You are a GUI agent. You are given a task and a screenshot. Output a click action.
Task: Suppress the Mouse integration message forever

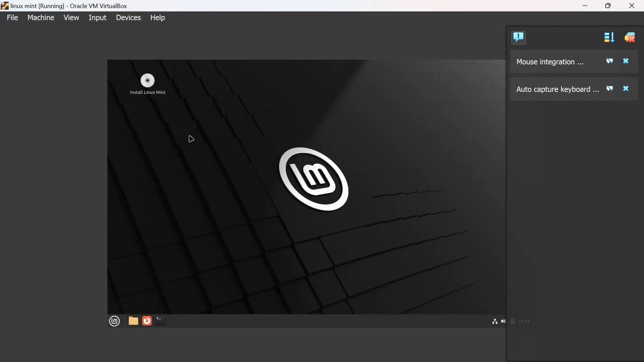(610, 61)
